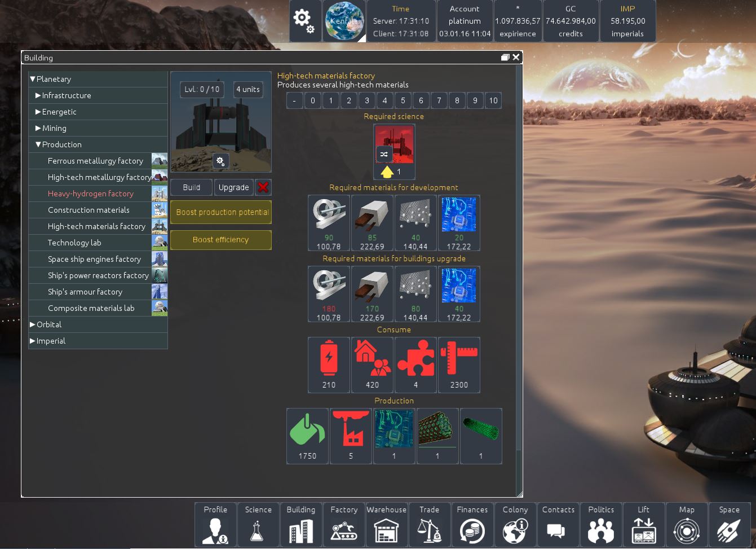Click the green bucket production icon
The image size is (756, 549).
[307, 436]
